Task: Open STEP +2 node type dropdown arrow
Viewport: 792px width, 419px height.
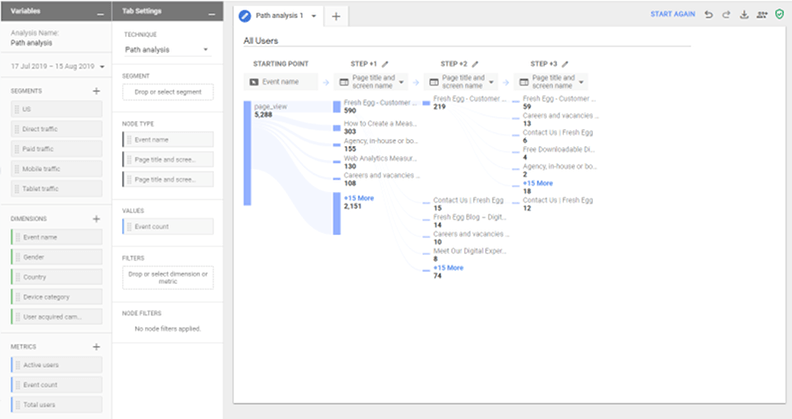Action: click(491, 82)
